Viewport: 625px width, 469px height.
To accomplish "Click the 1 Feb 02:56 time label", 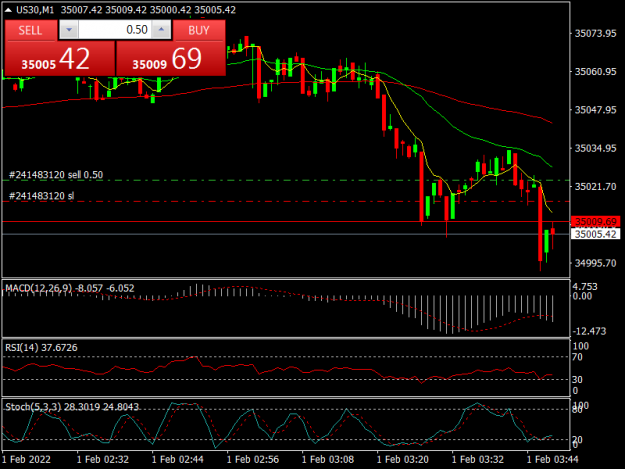I will tap(253, 459).
